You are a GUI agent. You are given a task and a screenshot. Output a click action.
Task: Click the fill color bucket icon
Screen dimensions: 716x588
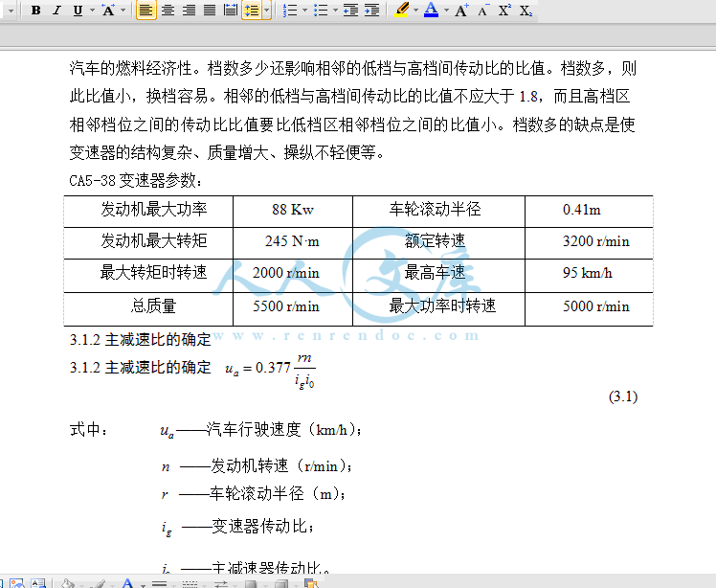68,583
